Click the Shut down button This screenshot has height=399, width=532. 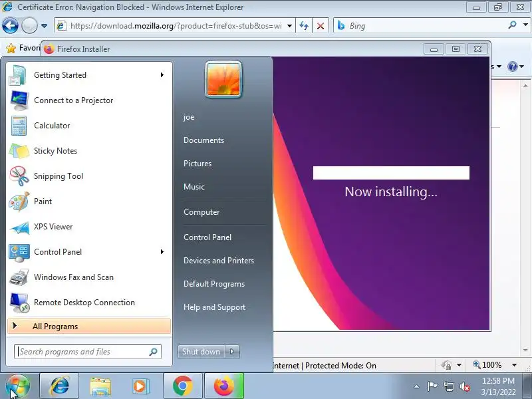point(201,352)
